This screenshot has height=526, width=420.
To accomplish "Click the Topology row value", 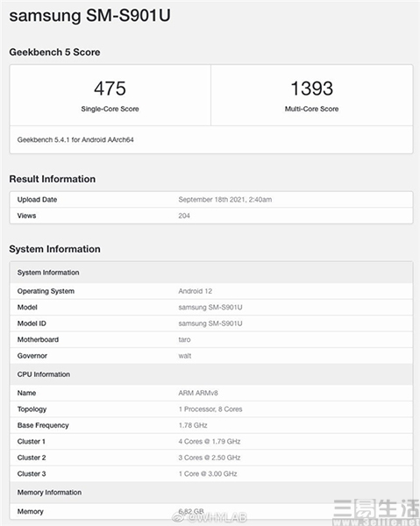I will 210,409.
